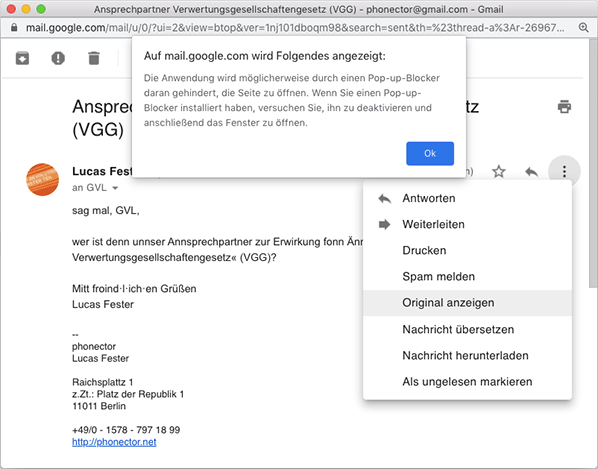Click the zoom magnifier icon in the address bar
Screen dimensions: 598x469
tap(583, 27)
